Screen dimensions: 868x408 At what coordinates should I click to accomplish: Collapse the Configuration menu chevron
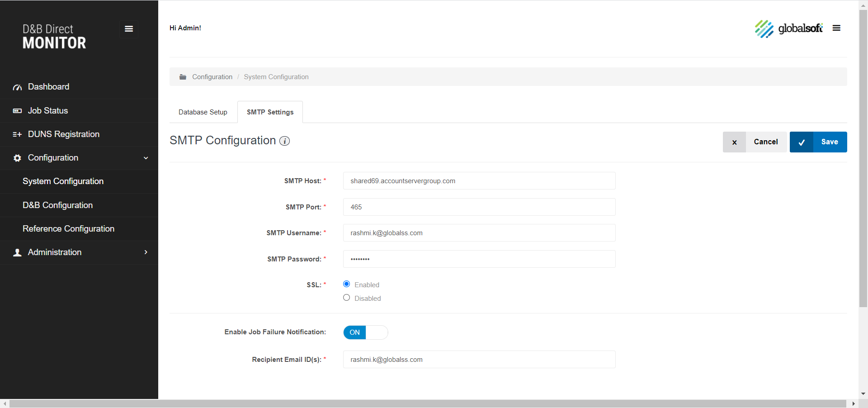click(x=146, y=158)
